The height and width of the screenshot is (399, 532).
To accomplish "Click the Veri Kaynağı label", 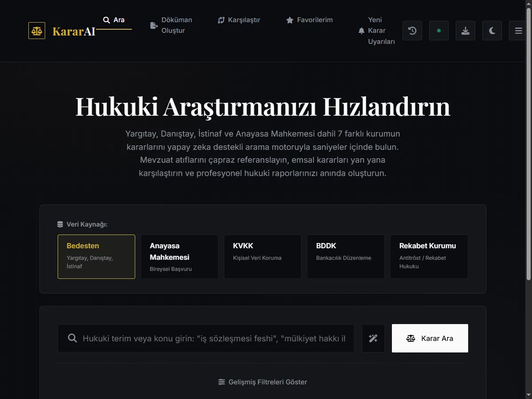I will (x=87, y=224).
